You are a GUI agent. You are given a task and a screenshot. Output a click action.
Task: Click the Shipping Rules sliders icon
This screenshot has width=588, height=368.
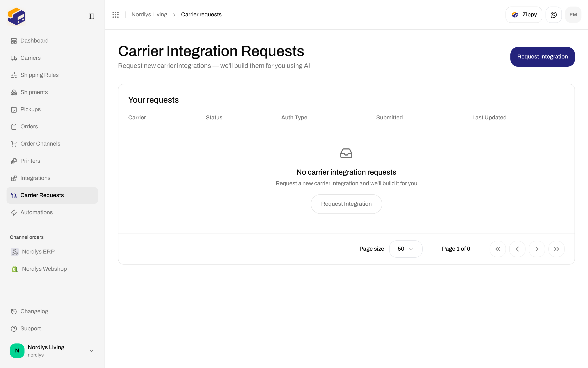point(14,75)
